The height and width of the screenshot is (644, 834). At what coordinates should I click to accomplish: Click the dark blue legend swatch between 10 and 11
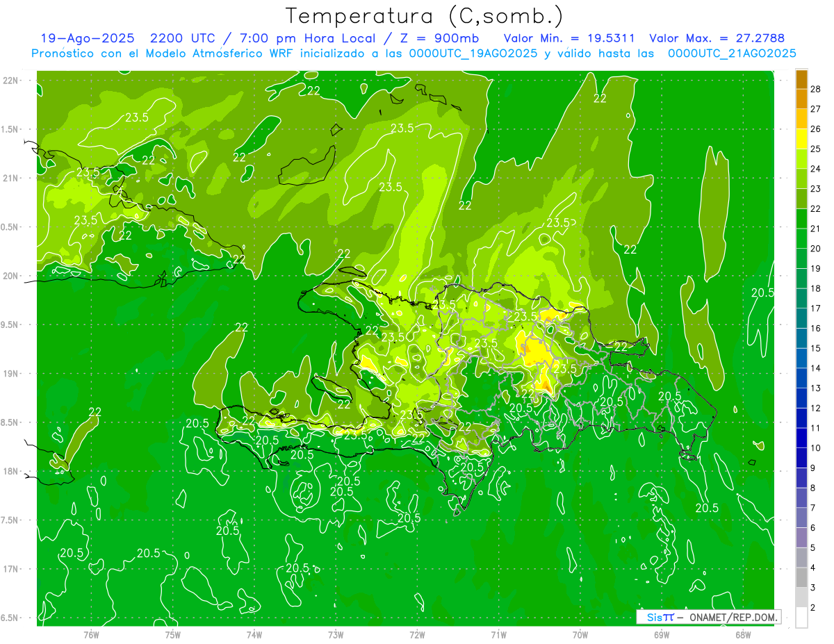tap(801, 438)
